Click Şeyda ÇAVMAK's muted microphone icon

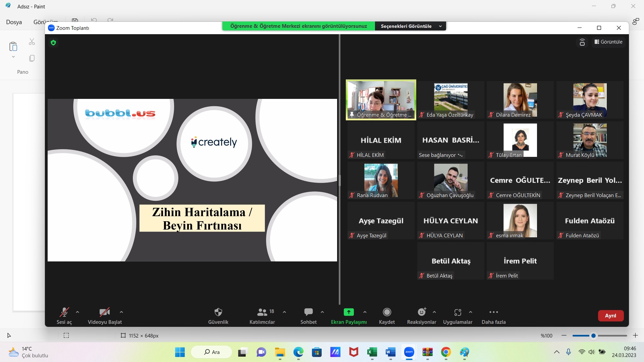[x=561, y=115]
